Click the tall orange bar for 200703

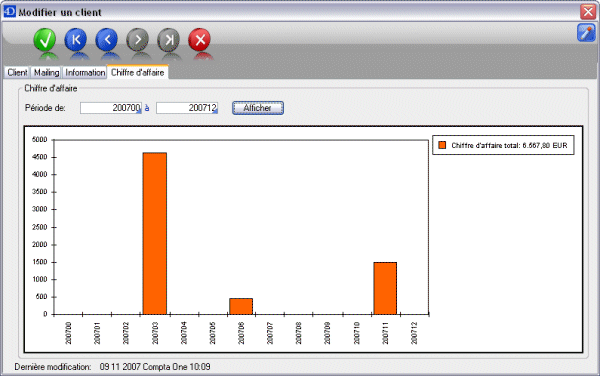tap(155, 233)
